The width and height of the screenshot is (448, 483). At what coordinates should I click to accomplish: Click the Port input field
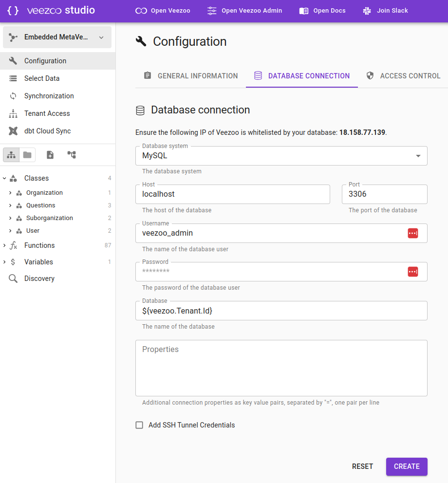385,194
